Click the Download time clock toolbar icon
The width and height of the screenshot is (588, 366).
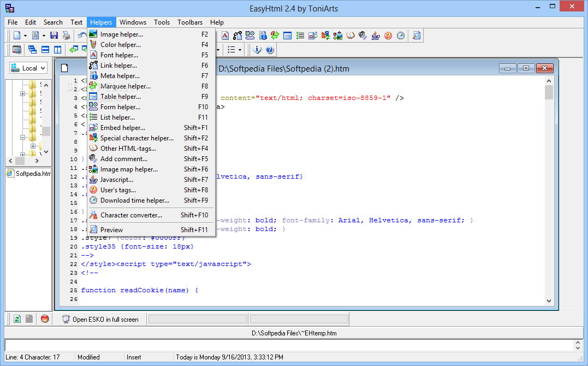(x=401, y=36)
